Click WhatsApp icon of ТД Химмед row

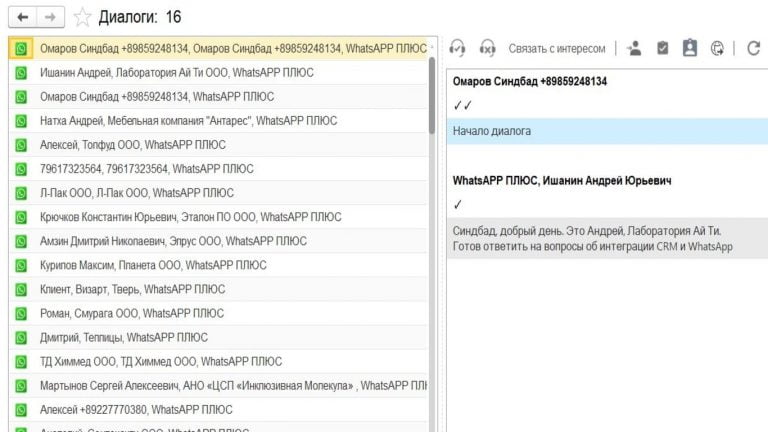[x=21, y=361]
